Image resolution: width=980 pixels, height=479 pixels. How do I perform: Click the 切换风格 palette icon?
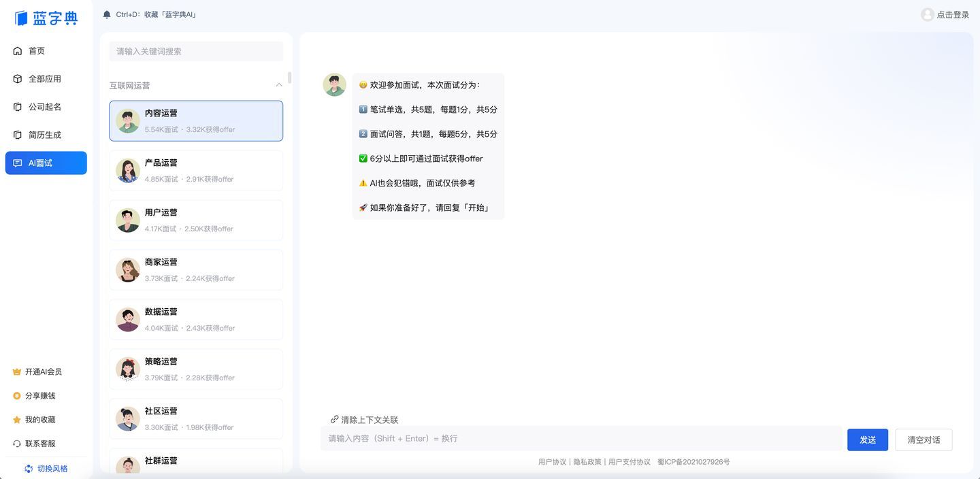coord(29,469)
